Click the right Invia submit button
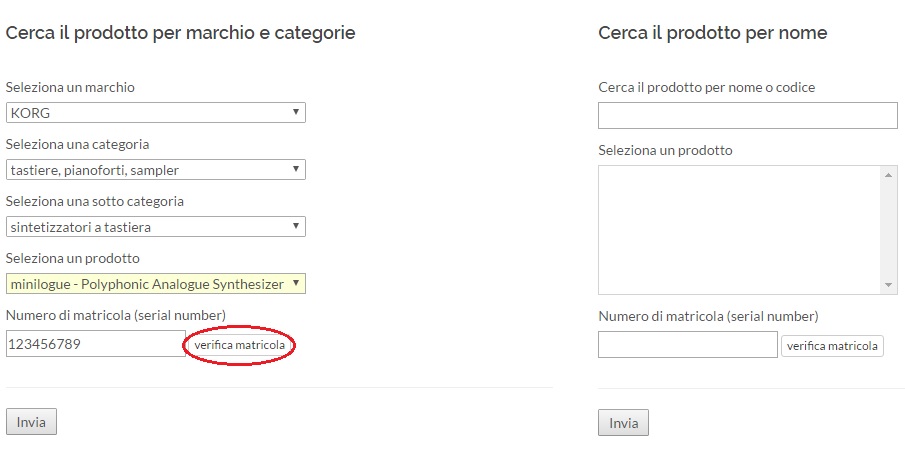The width and height of the screenshot is (905, 463). (x=623, y=423)
